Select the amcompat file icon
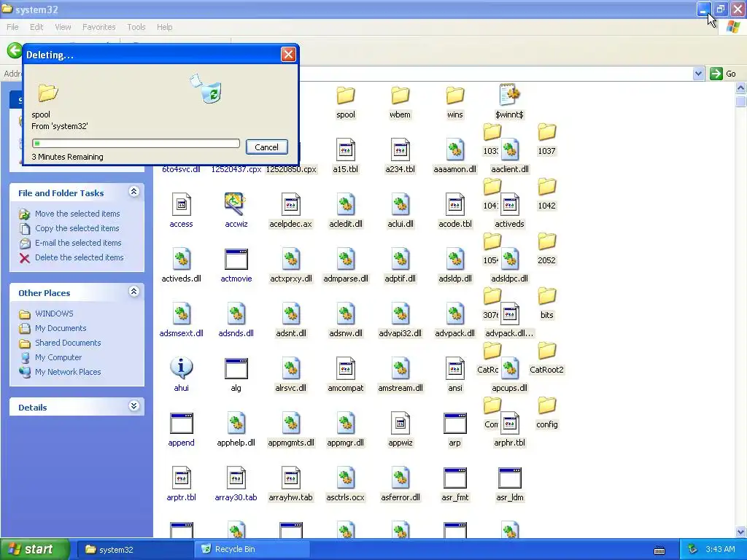 [x=346, y=368]
